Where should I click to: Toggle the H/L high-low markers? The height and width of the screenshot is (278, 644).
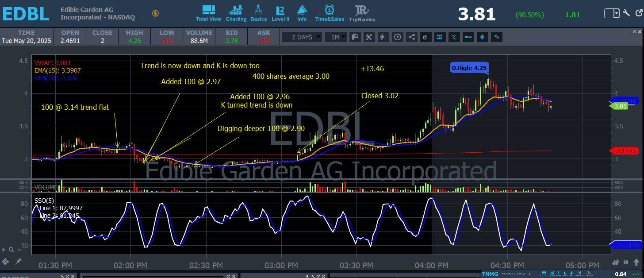click(453, 37)
